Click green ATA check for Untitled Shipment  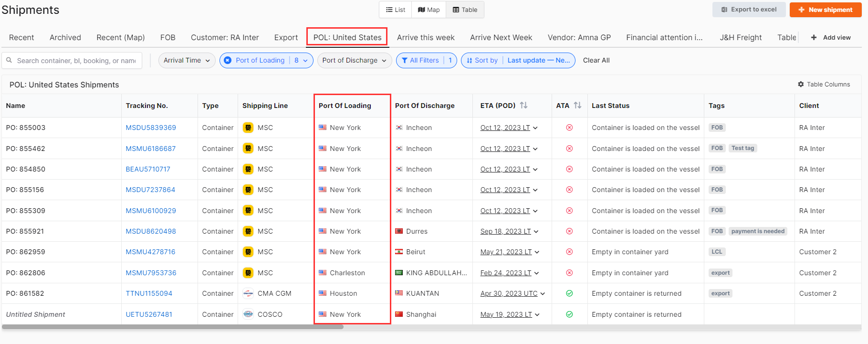569,314
